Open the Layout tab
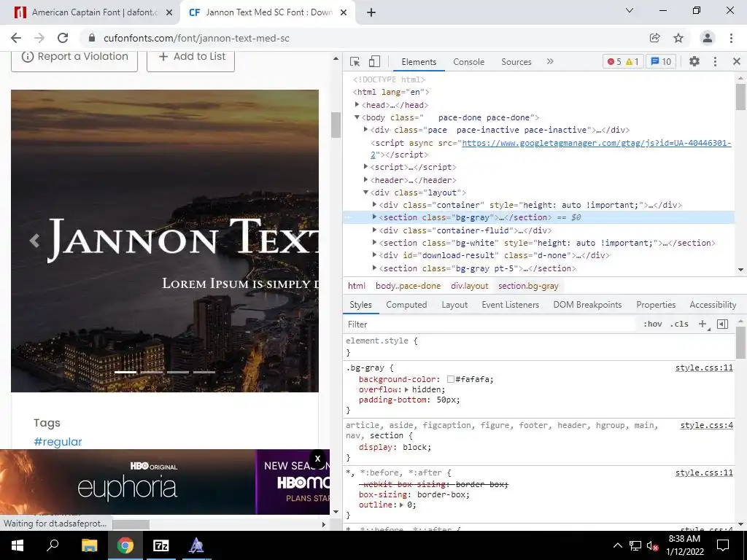The height and width of the screenshot is (560, 747). tap(454, 305)
